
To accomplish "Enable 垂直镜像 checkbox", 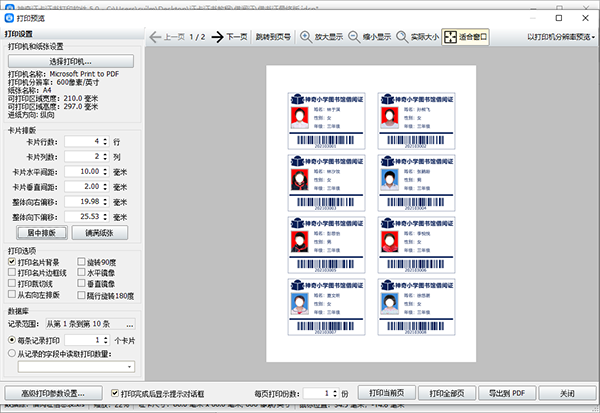I will pyautogui.click(x=81, y=283).
